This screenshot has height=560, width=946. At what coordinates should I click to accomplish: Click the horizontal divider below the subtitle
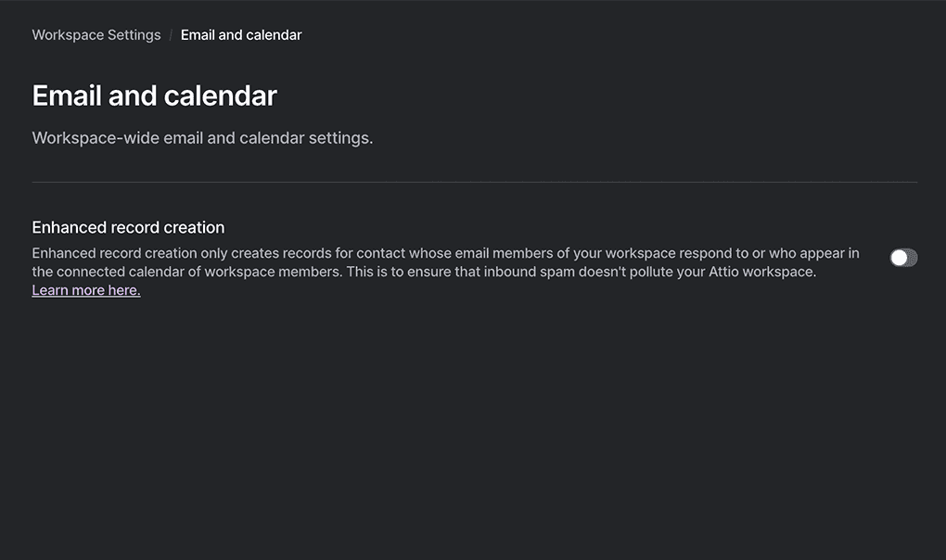pos(474,183)
